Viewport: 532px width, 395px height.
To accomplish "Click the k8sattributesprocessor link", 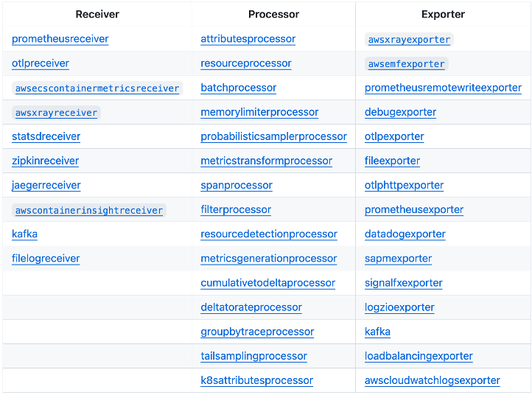I will pos(256,380).
